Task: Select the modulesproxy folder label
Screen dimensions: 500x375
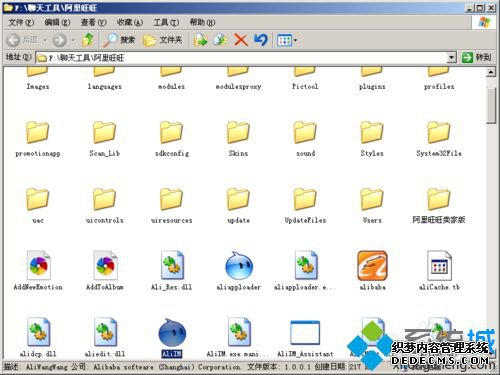Action: click(x=238, y=86)
